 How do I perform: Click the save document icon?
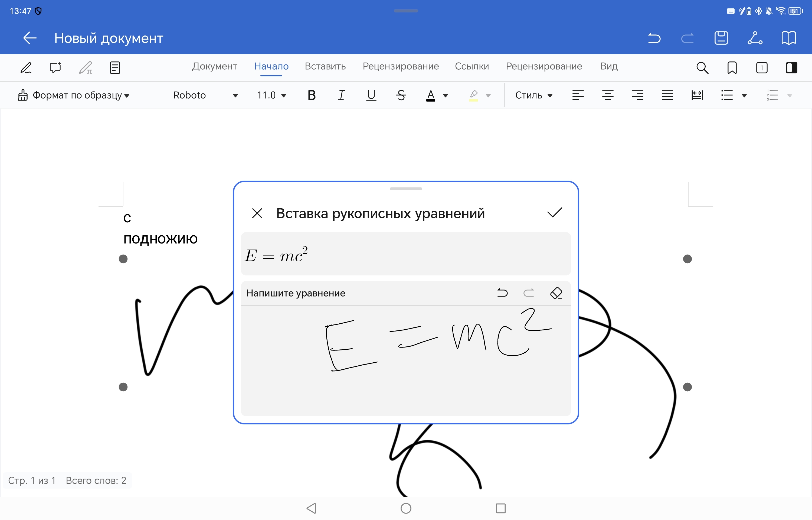721,38
